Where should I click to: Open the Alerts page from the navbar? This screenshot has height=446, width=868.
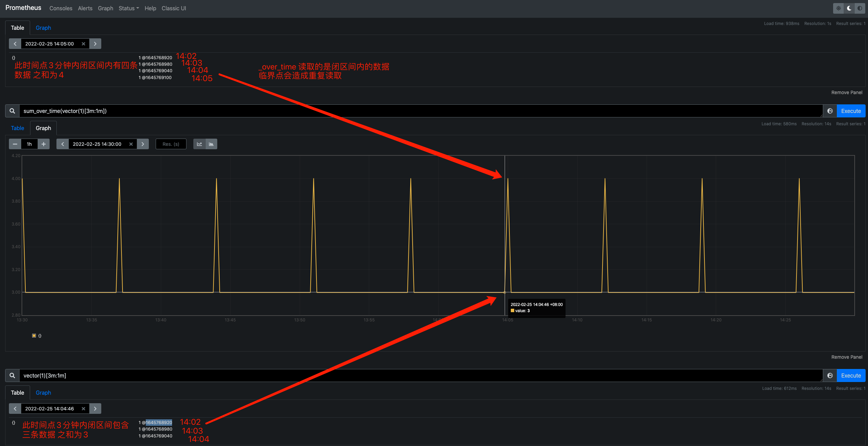[x=85, y=8]
